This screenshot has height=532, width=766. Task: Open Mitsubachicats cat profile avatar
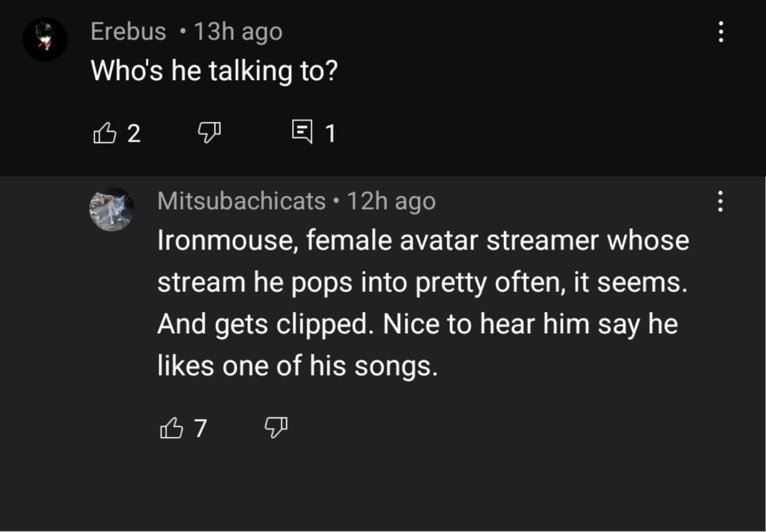[x=111, y=209]
